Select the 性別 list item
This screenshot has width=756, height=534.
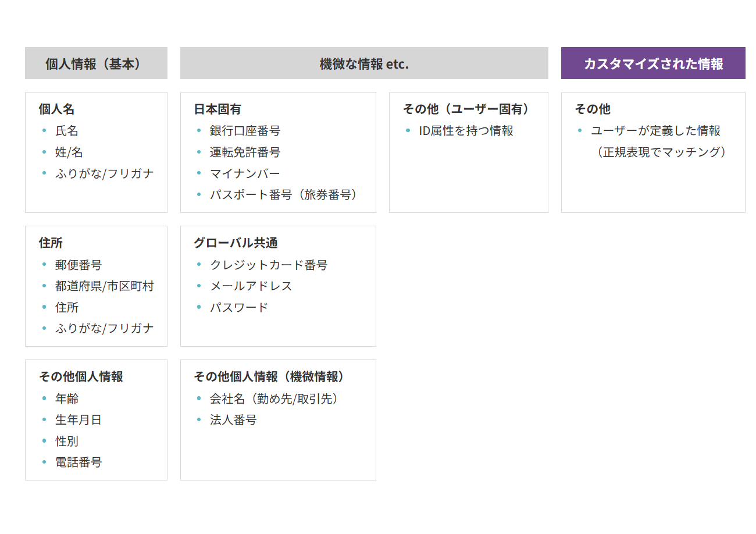click(67, 441)
